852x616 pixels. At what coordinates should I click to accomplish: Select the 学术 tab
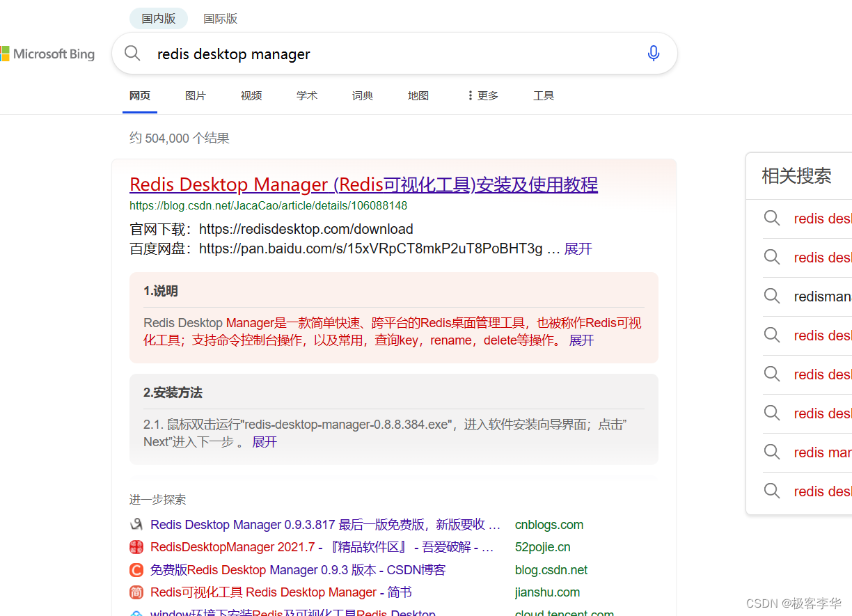pos(307,95)
